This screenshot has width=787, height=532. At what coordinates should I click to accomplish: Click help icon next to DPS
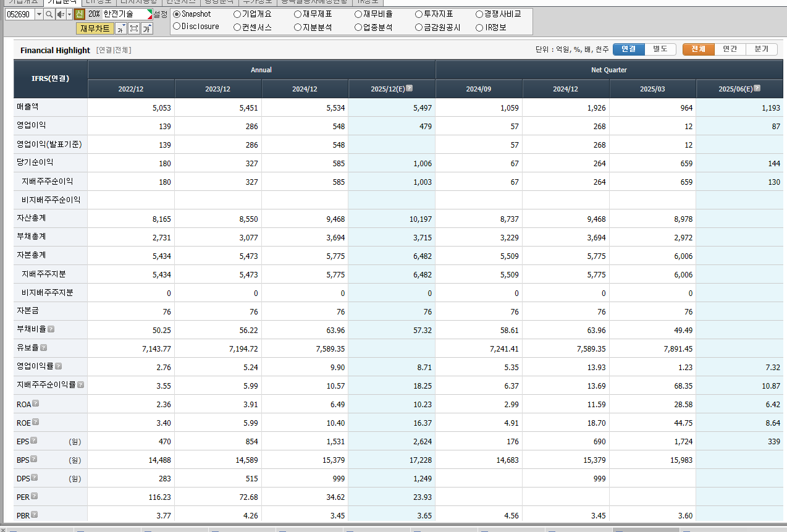35,478
